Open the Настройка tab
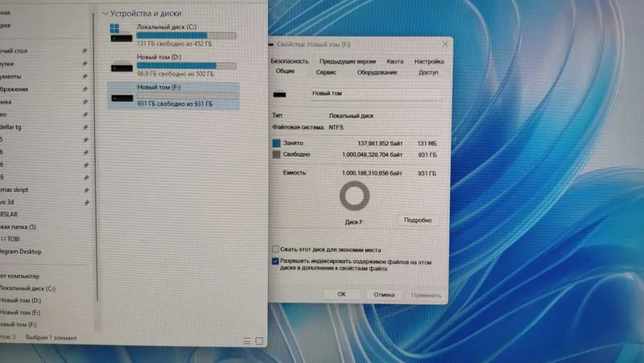Screen dimensions: 644x363 pyautogui.click(x=429, y=62)
